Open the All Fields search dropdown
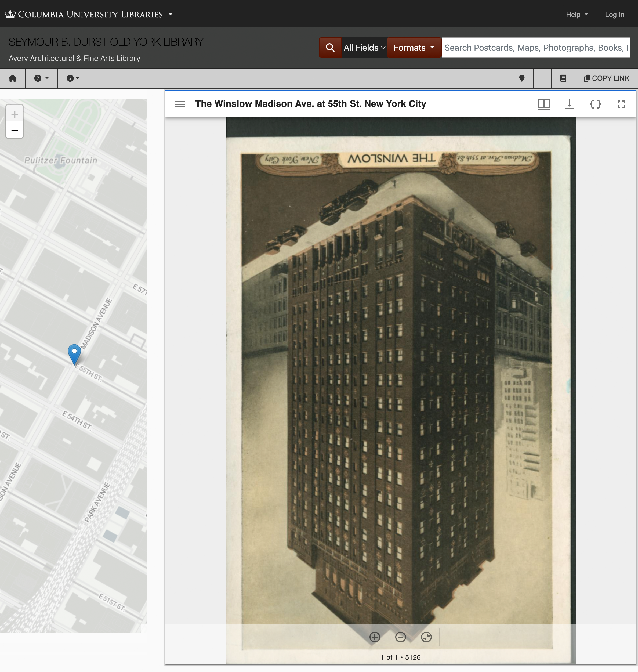This screenshot has width=638, height=672. tap(364, 48)
